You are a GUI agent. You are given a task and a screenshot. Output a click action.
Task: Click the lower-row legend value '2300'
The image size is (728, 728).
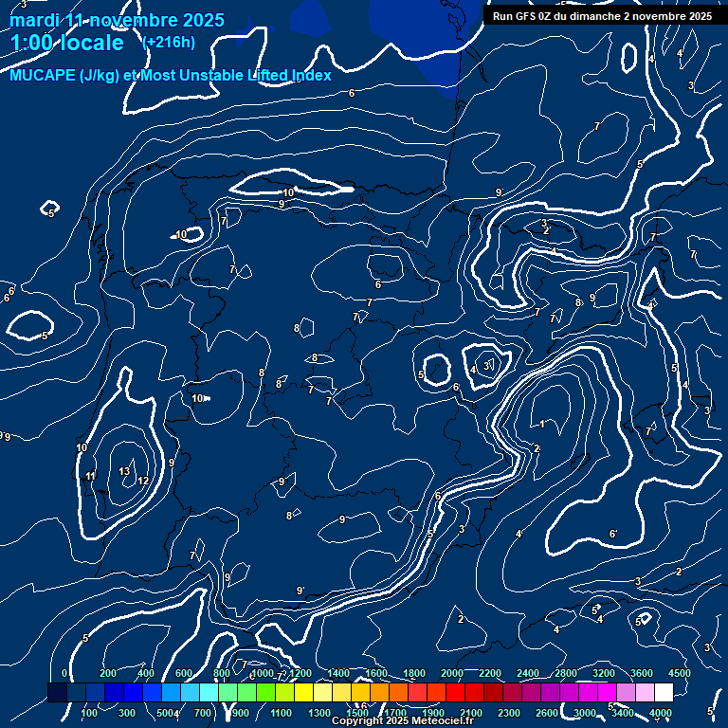point(509,713)
